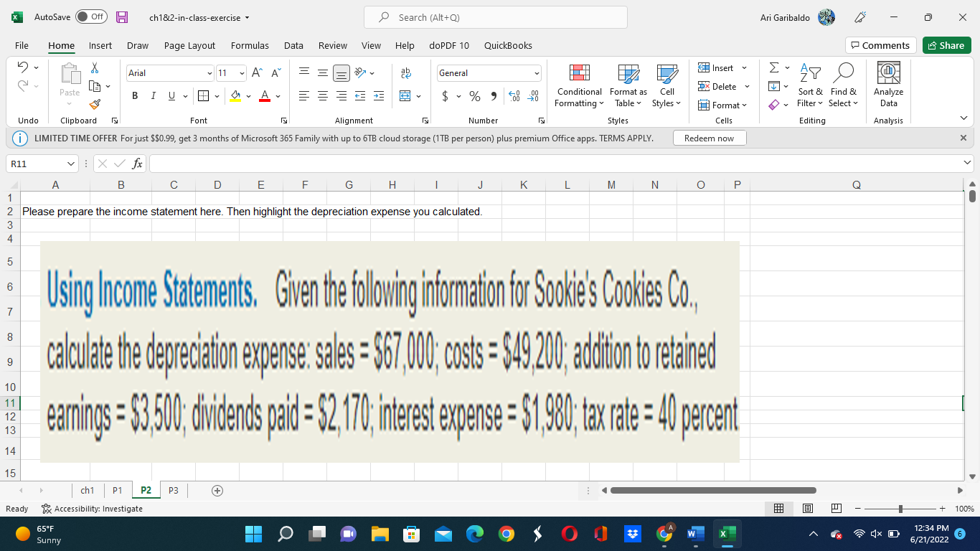The height and width of the screenshot is (551, 980).
Task: Switch to the P3 sheet tab
Action: click(x=173, y=490)
